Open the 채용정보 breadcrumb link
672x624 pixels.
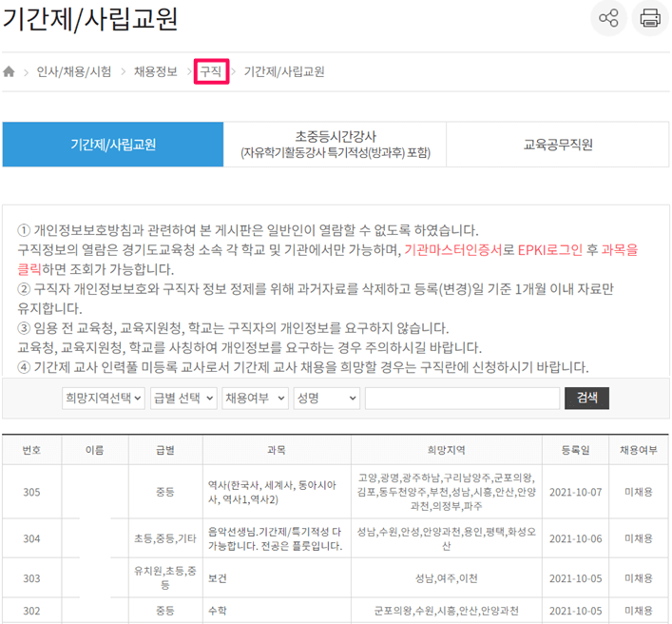click(156, 71)
